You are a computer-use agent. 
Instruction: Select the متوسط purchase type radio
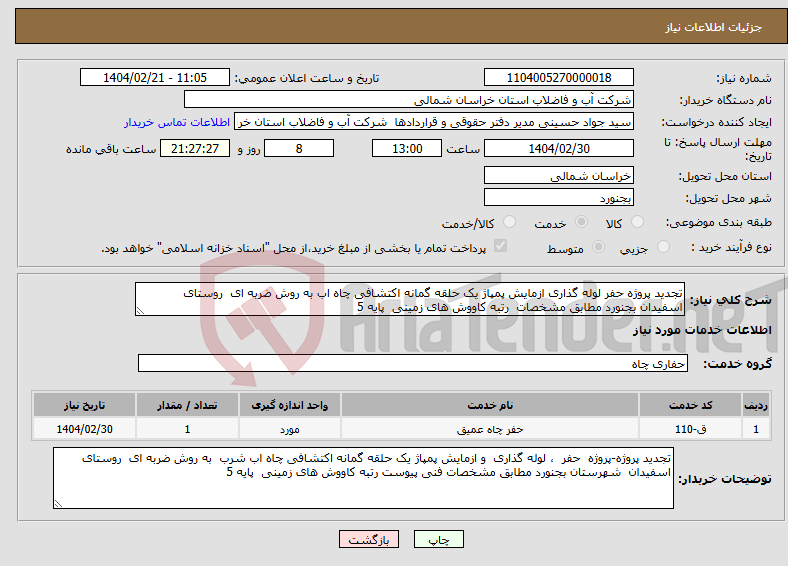click(598, 246)
